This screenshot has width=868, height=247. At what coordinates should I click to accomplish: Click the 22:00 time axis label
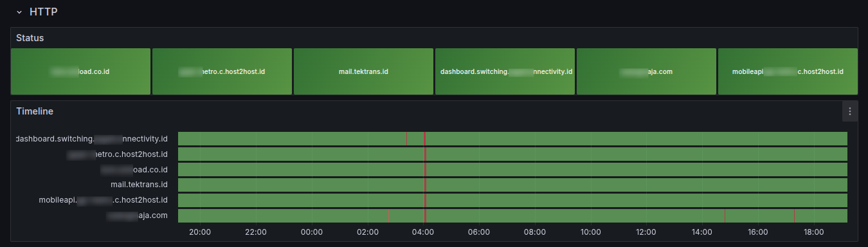[256, 232]
